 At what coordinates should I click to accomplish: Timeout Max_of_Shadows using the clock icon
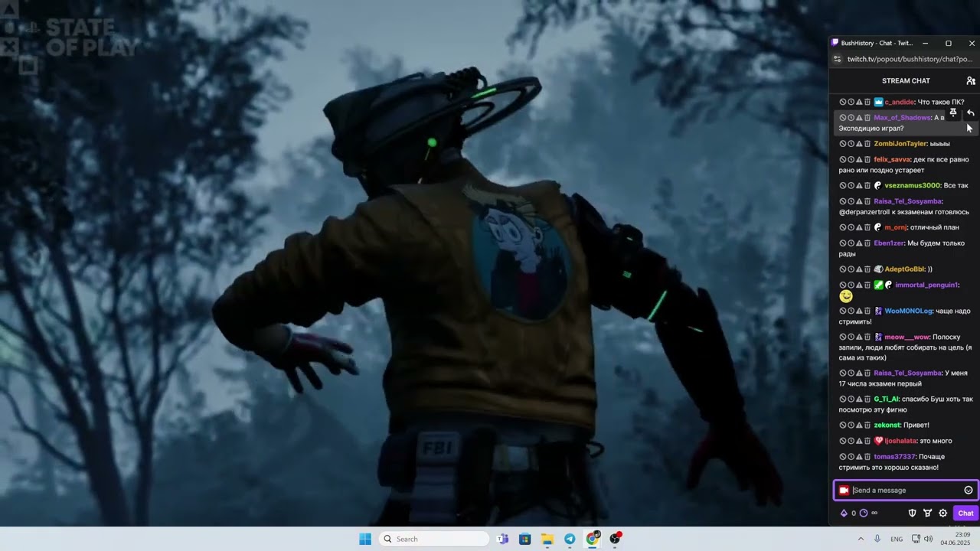click(x=851, y=118)
